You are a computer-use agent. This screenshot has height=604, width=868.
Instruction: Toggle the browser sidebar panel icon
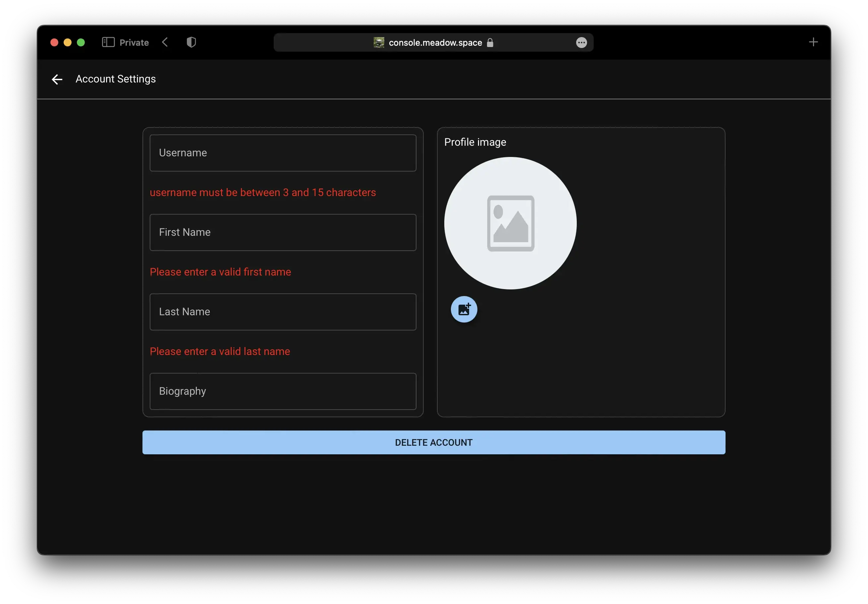108,42
